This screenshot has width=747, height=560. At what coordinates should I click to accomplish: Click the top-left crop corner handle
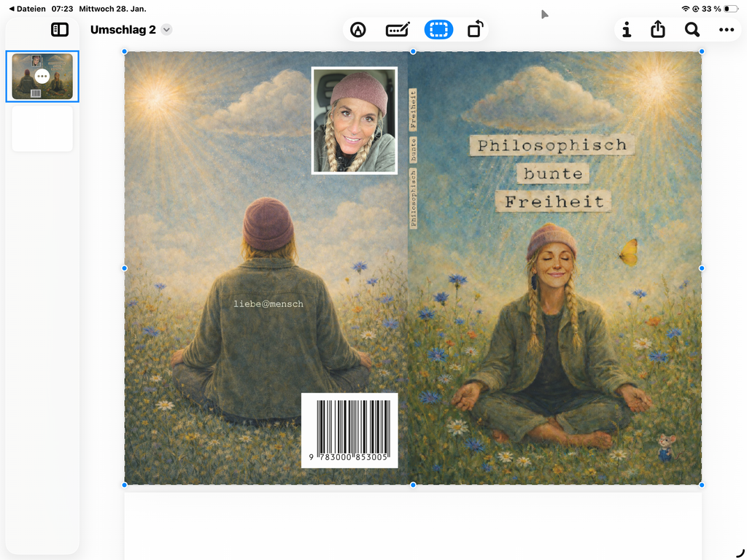tap(125, 52)
